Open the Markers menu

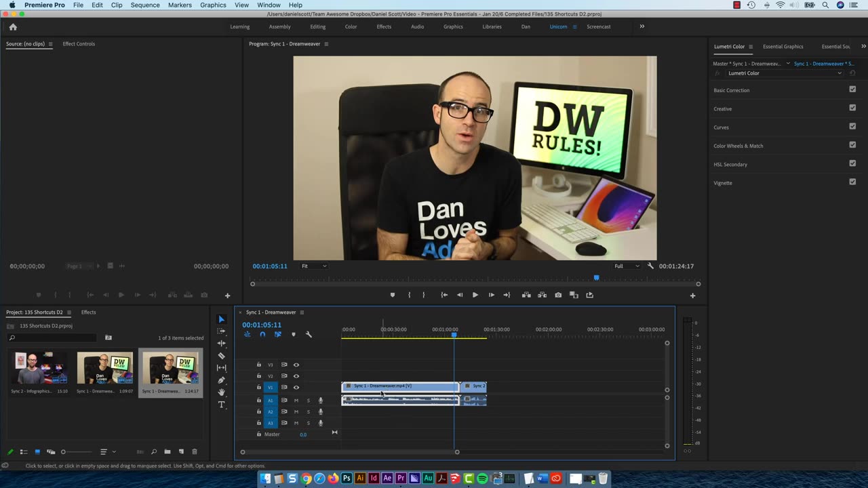tap(180, 5)
